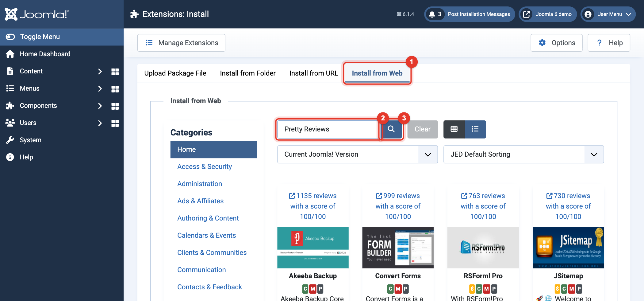Open Post Installation Messages notifications
The image size is (644, 301).
coord(470,14)
